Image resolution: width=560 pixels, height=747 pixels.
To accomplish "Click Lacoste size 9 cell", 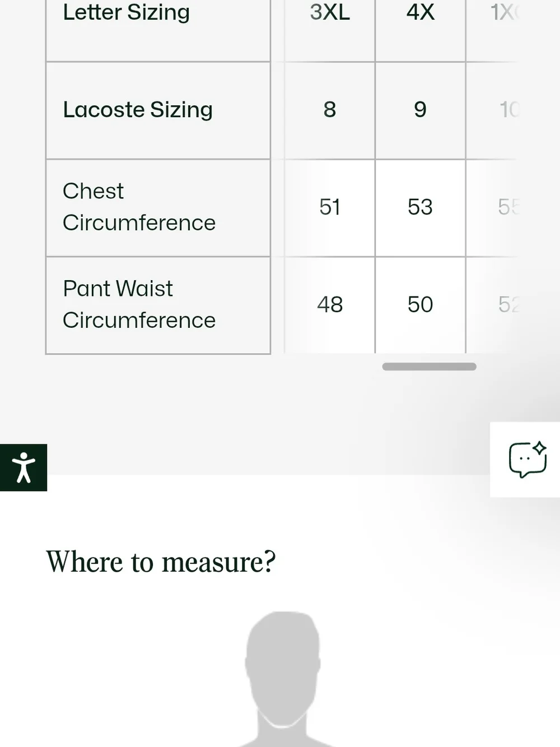I will [421, 110].
